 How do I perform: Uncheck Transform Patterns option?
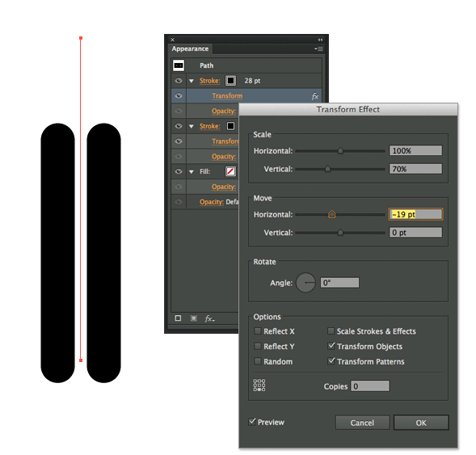331,361
